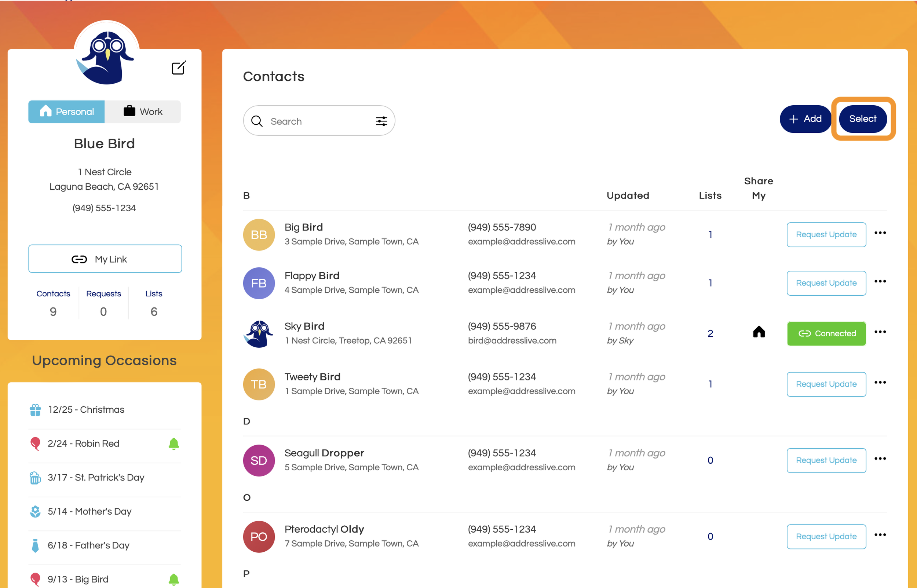
Task: Click the house icon in Sky Bird's row
Action: (759, 332)
